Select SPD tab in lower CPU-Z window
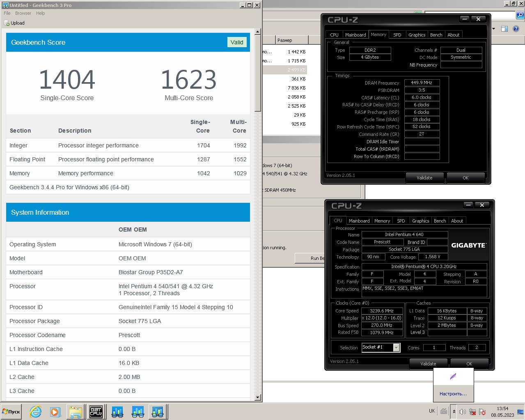Image resolution: width=525 pixels, height=420 pixels. [x=401, y=221]
